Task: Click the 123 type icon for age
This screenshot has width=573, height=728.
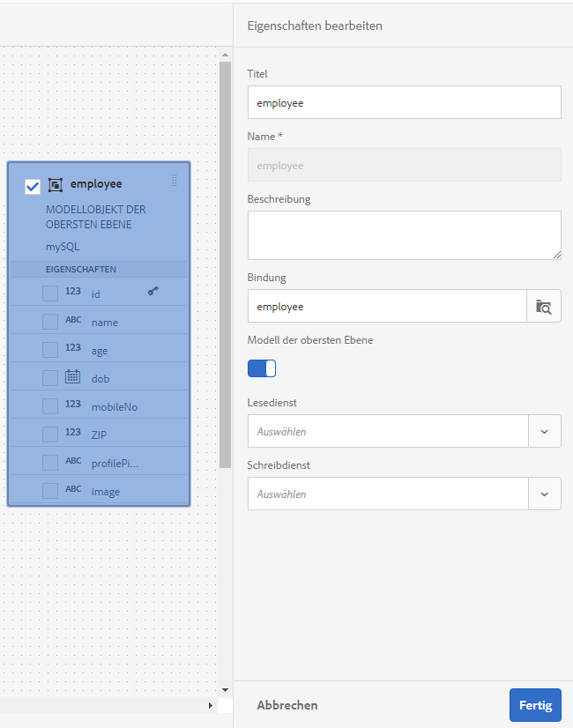Action: pos(73,348)
